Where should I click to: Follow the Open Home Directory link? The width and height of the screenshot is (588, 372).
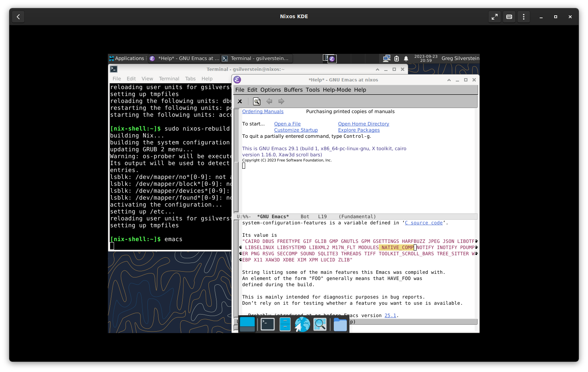[364, 124]
